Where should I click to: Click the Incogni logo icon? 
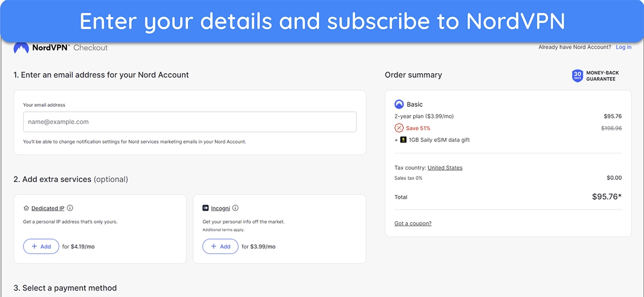pos(206,208)
